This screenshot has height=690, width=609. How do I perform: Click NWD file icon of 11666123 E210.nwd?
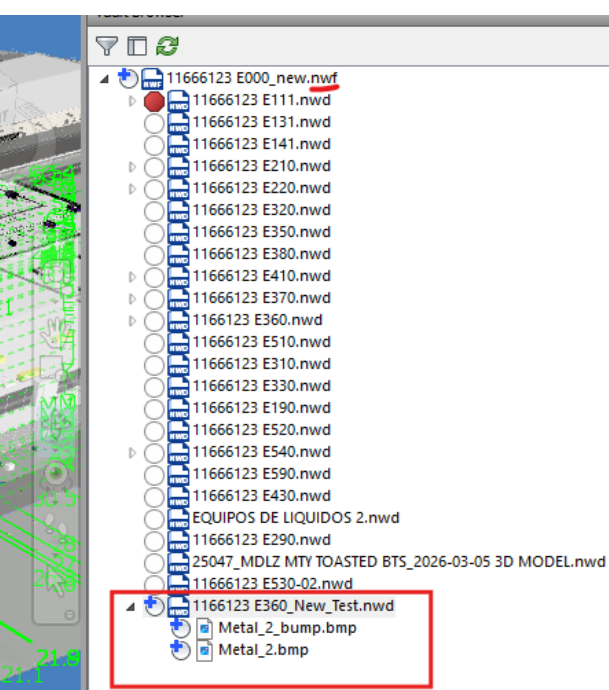pos(178,166)
